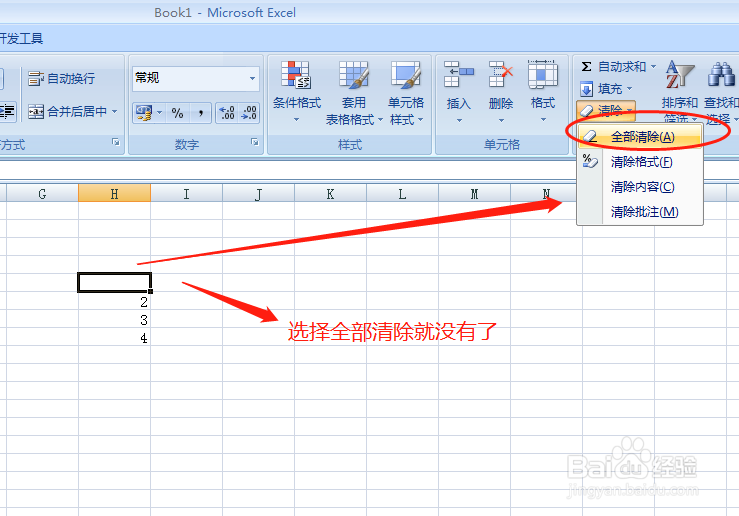Image resolution: width=739 pixels, height=516 pixels.
Task: Click the Delete cells (删除) icon
Action: point(501,74)
